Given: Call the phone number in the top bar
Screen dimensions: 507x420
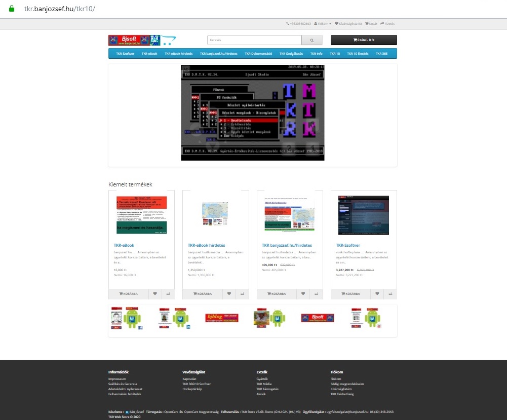Looking at the screenshot, I should (x=298, y=24).
